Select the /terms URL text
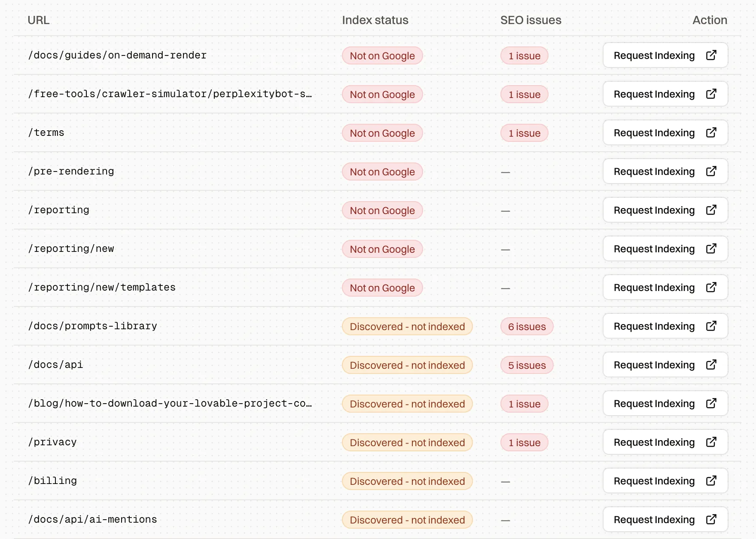The width and height of the screenshot is (756, 539). (46, 133)
